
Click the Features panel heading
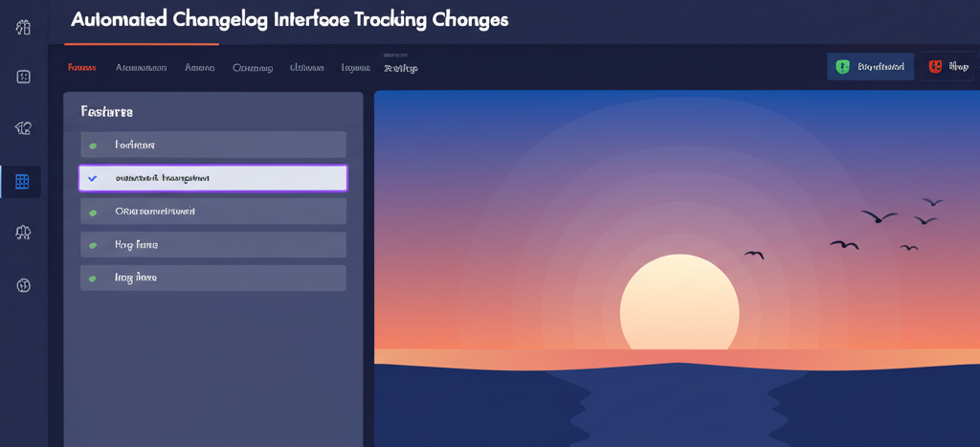(107, 112)
